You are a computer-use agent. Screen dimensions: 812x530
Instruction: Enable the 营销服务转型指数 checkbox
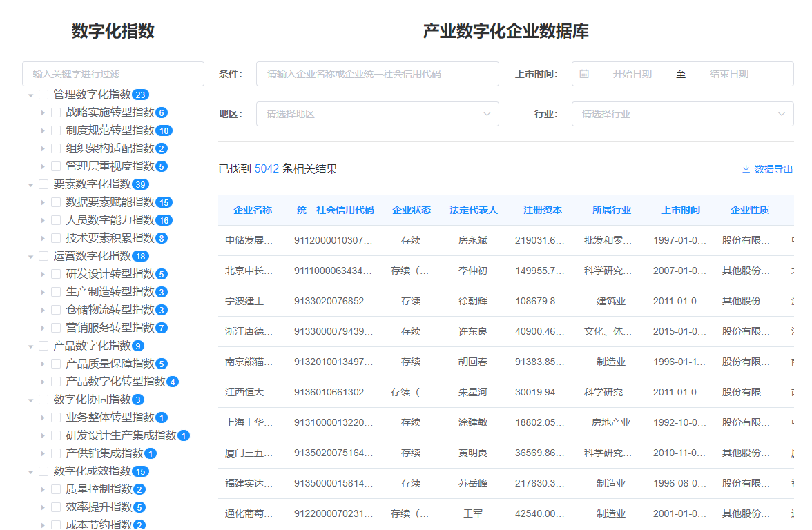[56, 328]
